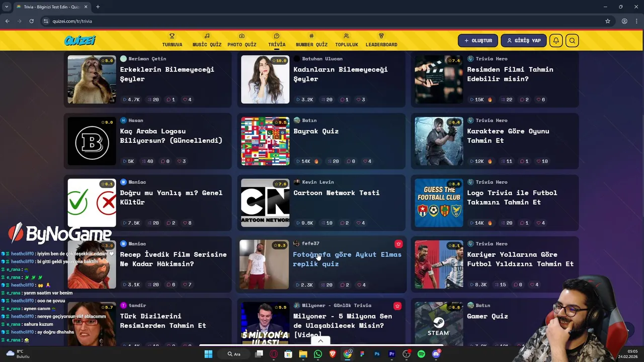The image size is (644, 362).
Task: Open the Leaderboard page
Action: pos(381,40)
